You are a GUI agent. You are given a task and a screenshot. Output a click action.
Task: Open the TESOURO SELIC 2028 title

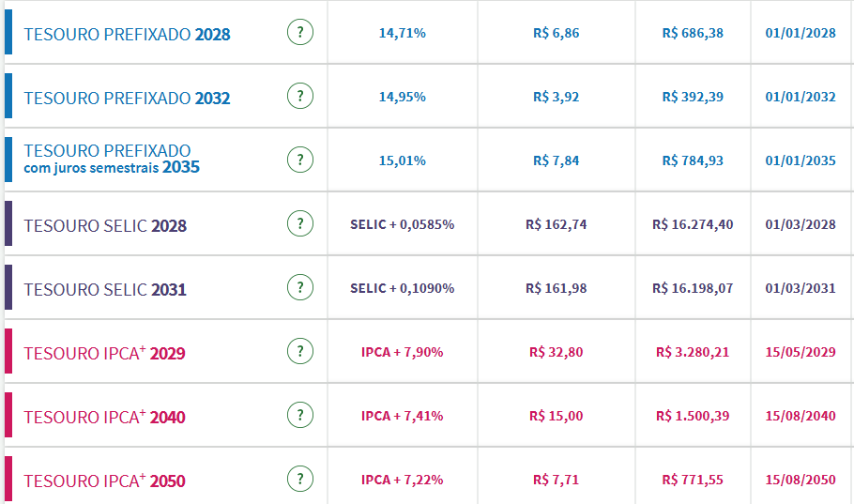click(105, 225)
